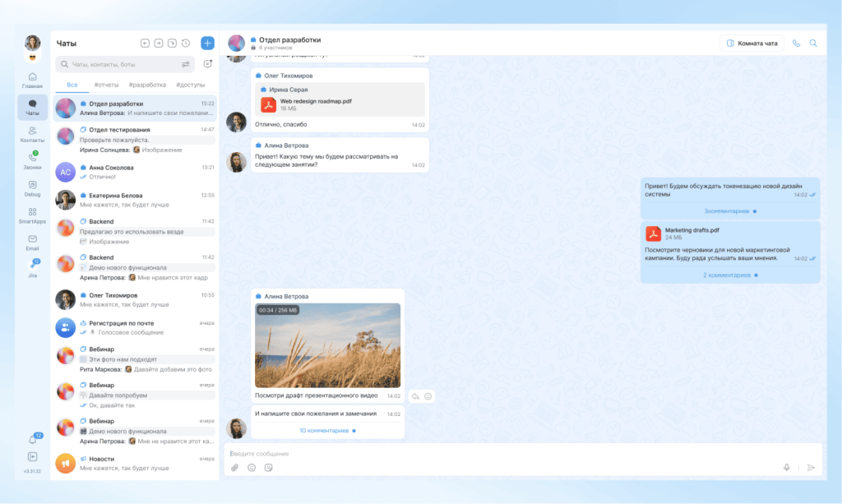This screenshot has width=842, height=504.
Task: Expand the 10 комментариев thread
Action: 326,430
